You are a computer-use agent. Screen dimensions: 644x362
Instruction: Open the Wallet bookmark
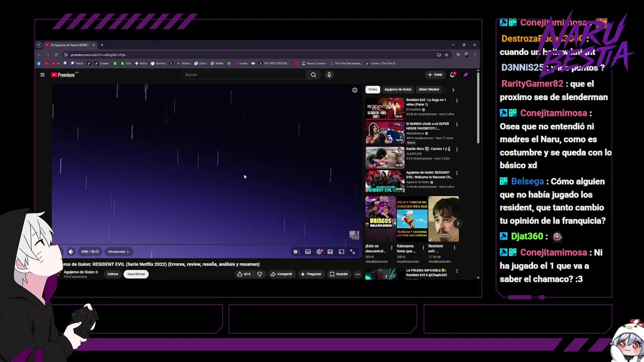(217, 63)
